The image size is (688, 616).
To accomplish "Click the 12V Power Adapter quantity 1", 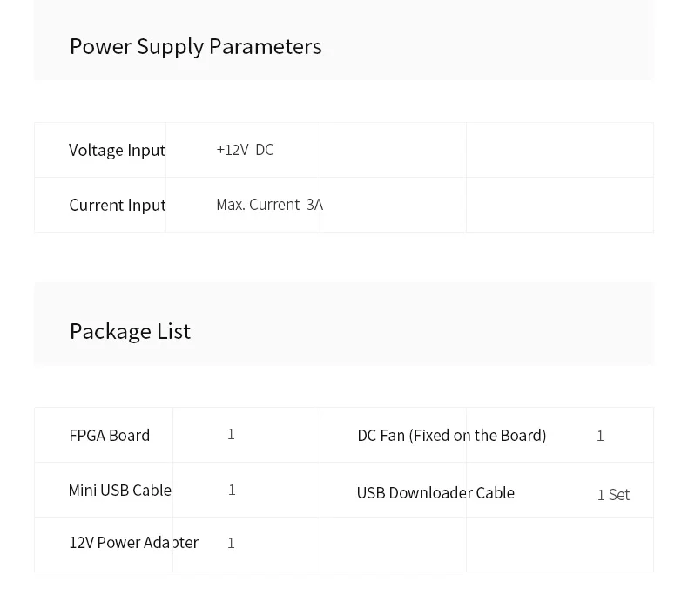I will click(232, 543).
